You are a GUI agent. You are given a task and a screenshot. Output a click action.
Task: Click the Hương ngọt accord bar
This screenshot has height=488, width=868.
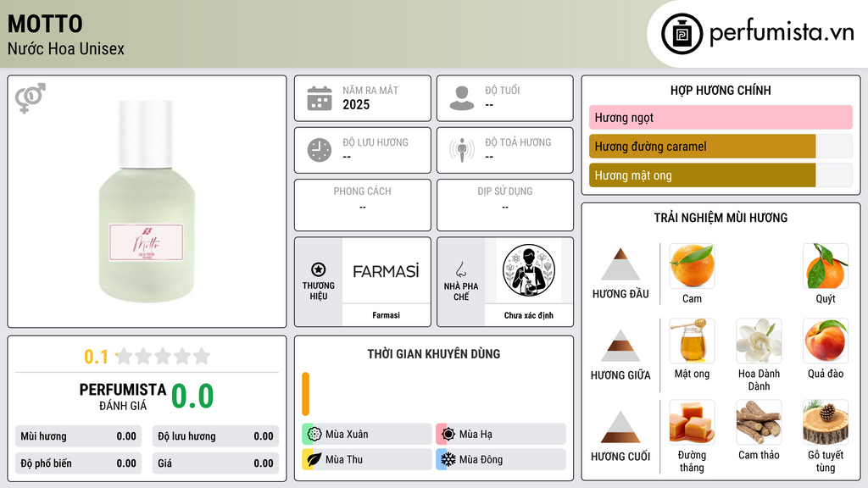(x=721, y=117)
